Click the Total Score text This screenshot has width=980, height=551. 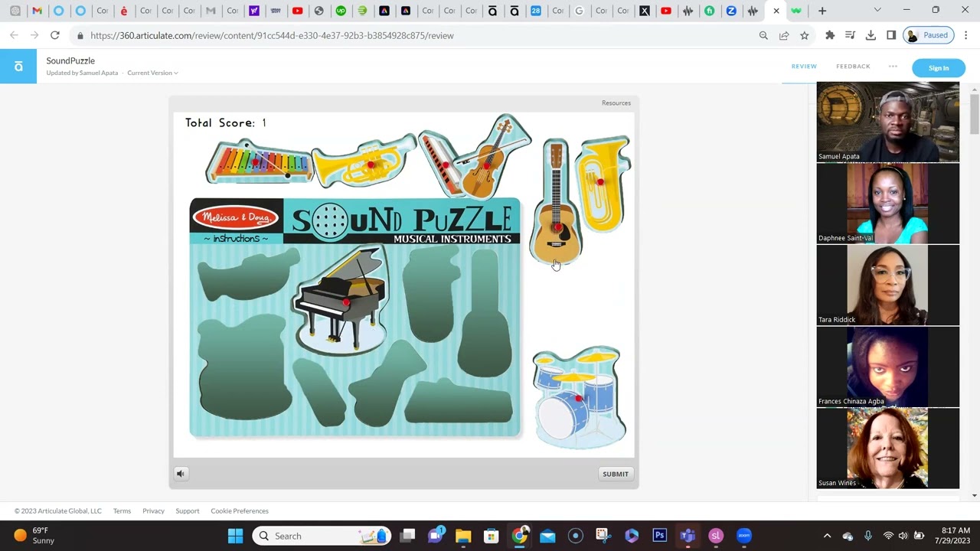tap(226, 122)
